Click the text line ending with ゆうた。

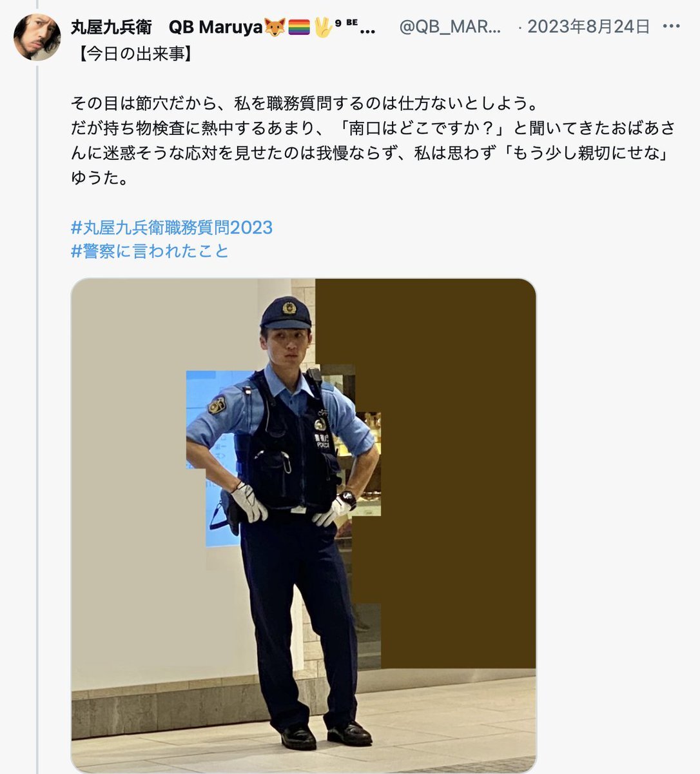click(x=99, y=178)
